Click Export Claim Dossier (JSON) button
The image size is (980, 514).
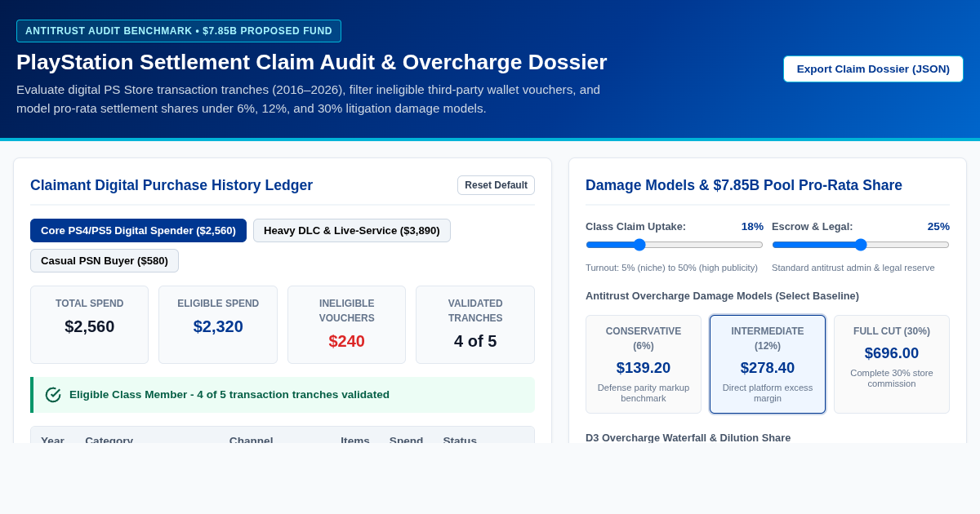click(x=873, y=69)
